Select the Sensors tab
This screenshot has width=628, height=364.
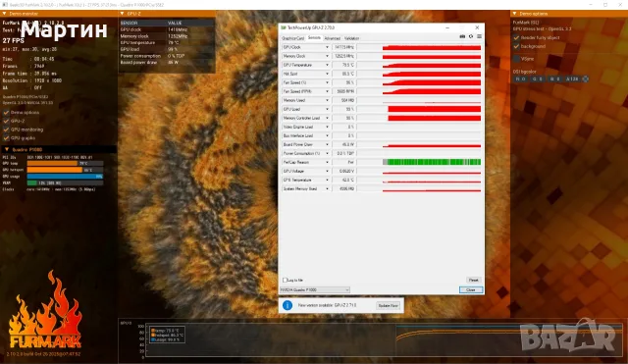(314, 38)
